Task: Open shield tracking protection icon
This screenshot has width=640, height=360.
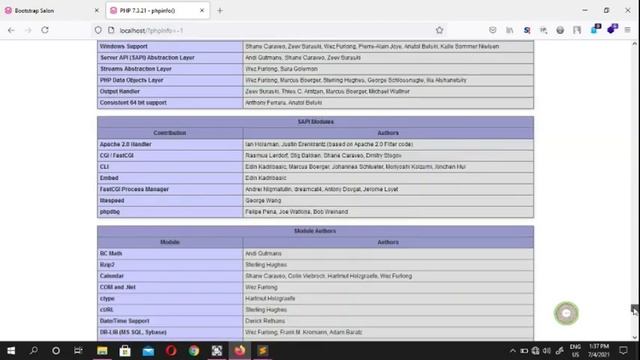Action: tap(98, 30)
